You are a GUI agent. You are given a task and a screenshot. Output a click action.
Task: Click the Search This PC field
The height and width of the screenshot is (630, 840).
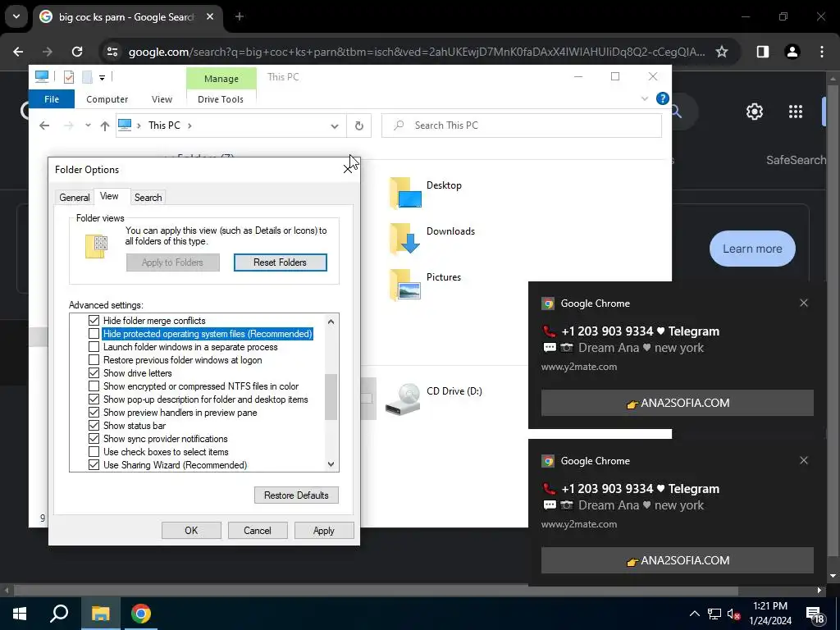tap(521, 126)
